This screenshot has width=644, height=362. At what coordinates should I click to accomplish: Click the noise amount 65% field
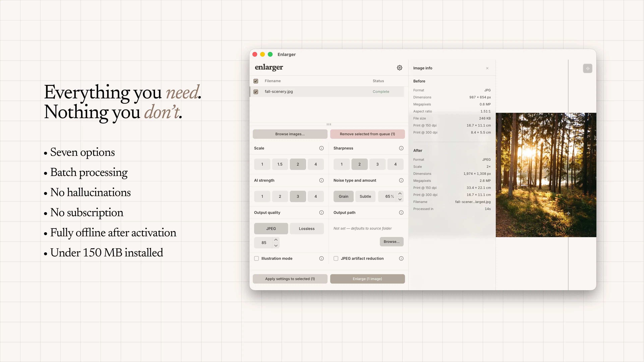pos(388,196)
